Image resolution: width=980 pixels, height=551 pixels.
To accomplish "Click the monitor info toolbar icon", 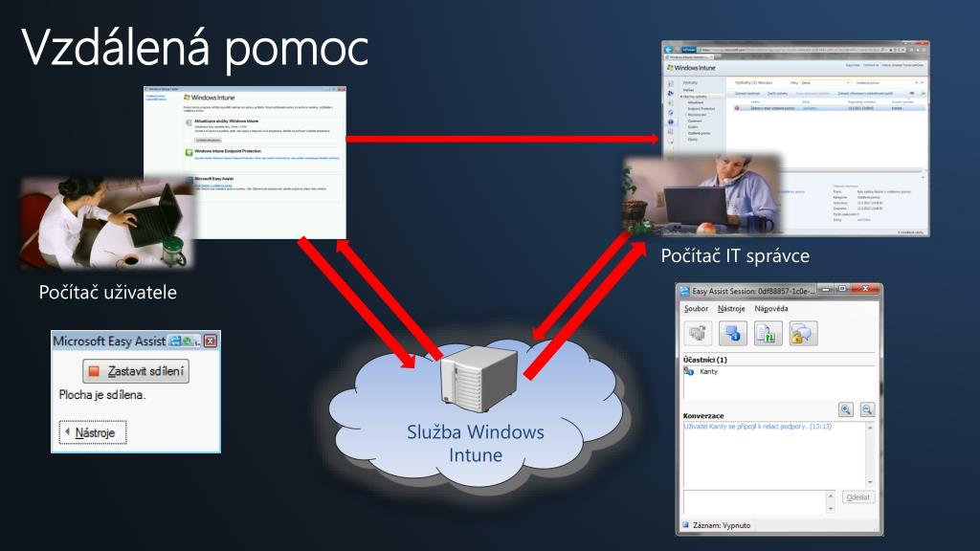I will [x=732, y=334].
